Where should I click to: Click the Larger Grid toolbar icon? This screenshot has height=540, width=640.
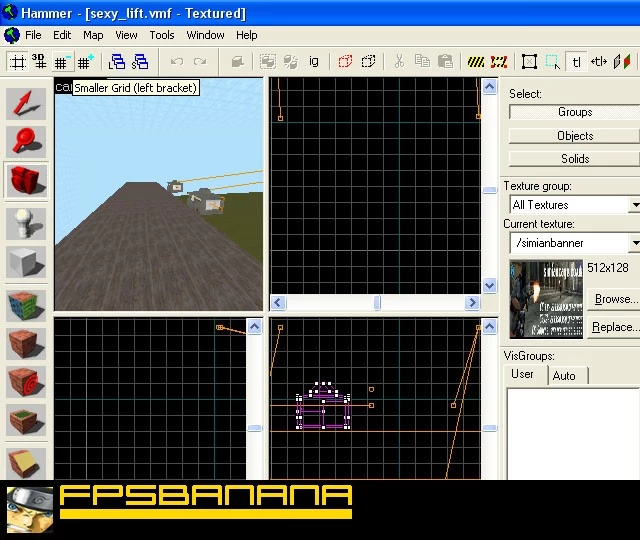pyautogui.click(x=86, y=62)
